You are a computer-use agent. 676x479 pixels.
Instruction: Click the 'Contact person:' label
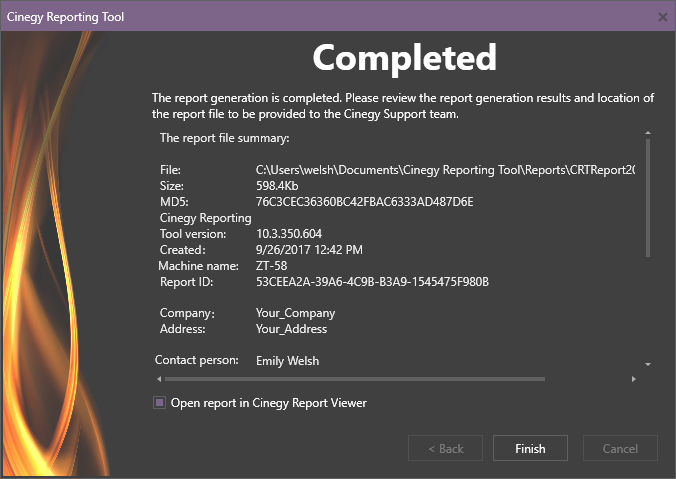(x=197, y=360)
